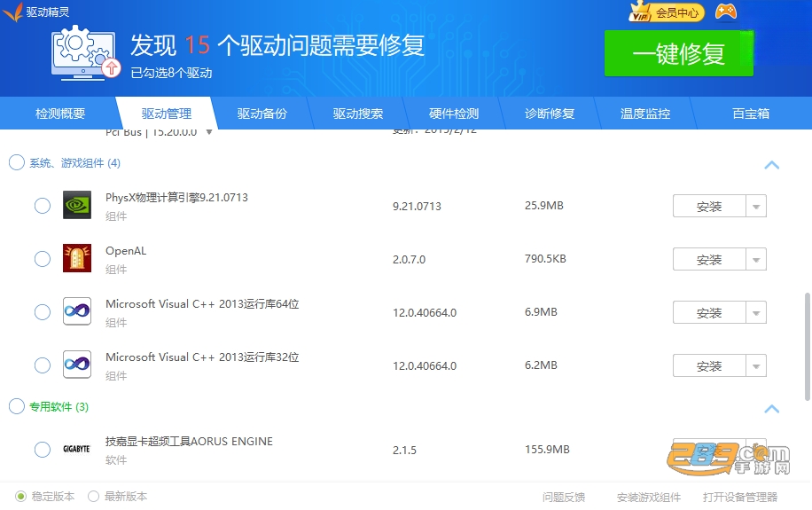812x510 pixels.
Task: Open the 问题反馈 link
Action: [564, 497]
